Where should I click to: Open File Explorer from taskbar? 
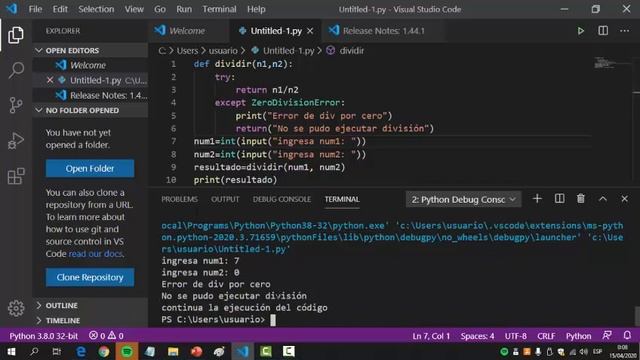[x=173, y=351]
